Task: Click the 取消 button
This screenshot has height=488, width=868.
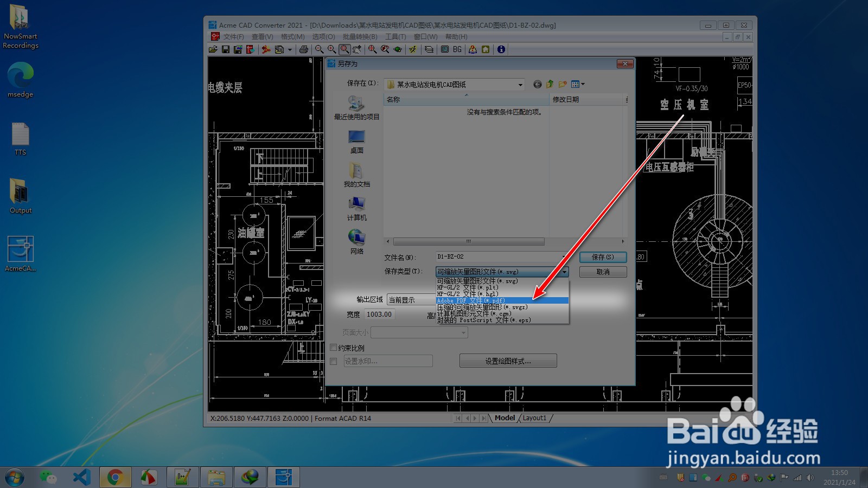Action: pos(603,272)
